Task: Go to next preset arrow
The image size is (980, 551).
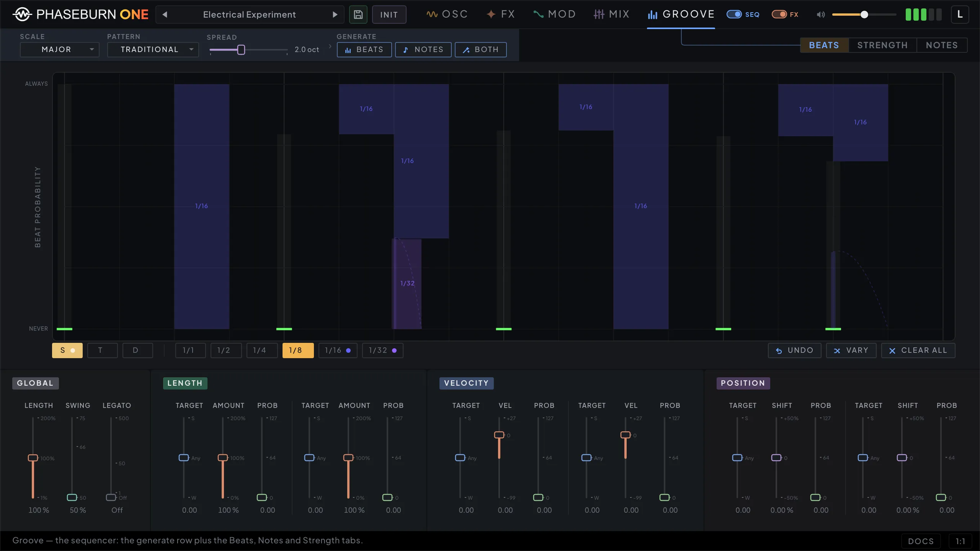Action: tap(335, 15)
